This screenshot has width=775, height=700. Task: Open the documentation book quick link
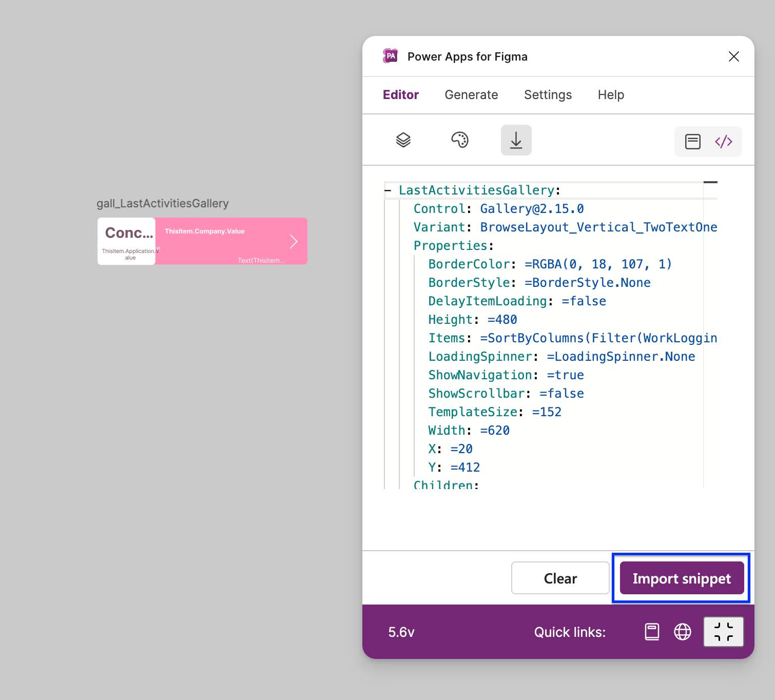(x=652, y=632)
